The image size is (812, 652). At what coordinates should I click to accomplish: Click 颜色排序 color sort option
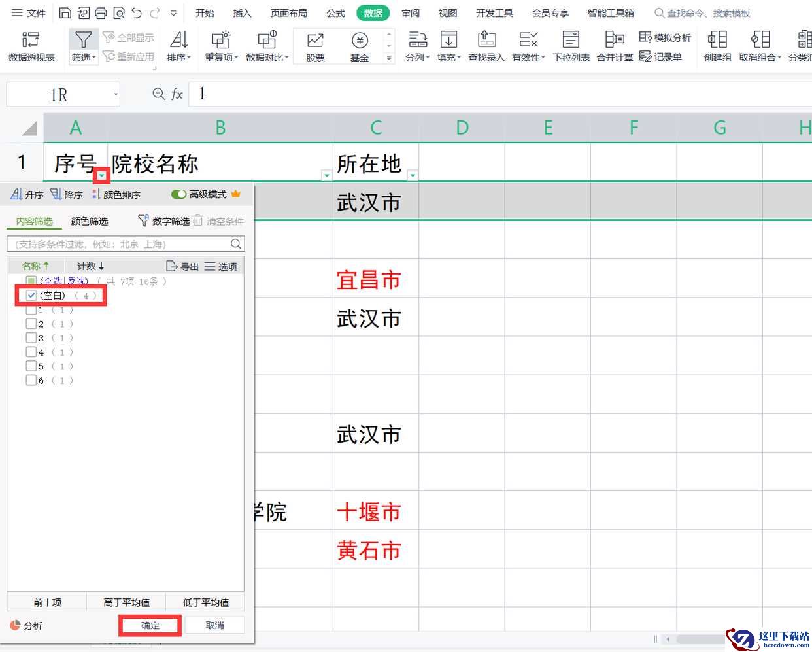[116, 195]
